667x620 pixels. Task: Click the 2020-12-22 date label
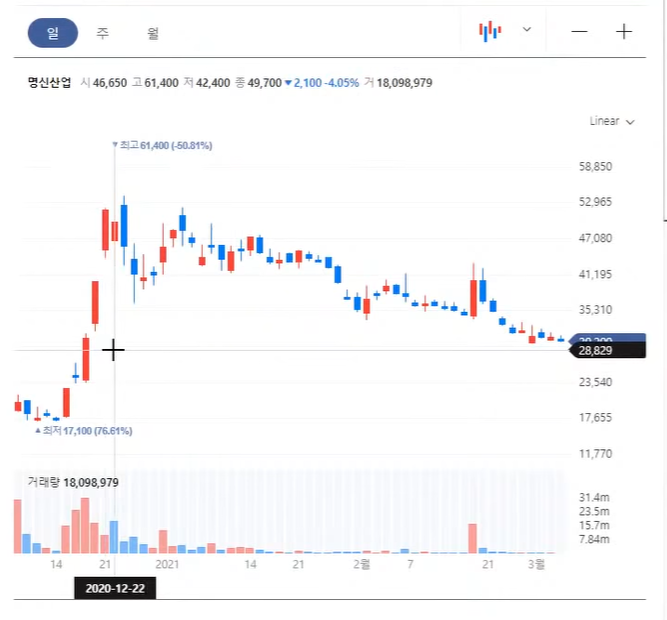point(115,588)
